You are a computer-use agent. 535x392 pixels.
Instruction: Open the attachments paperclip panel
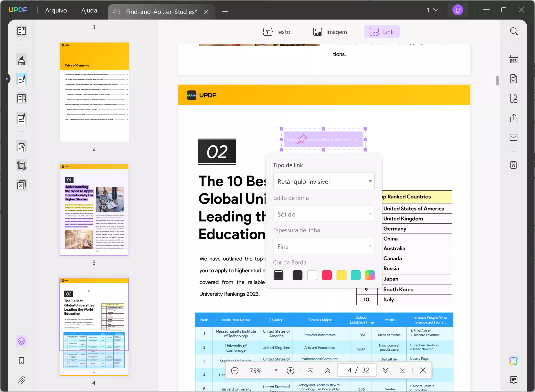[21, 380]
